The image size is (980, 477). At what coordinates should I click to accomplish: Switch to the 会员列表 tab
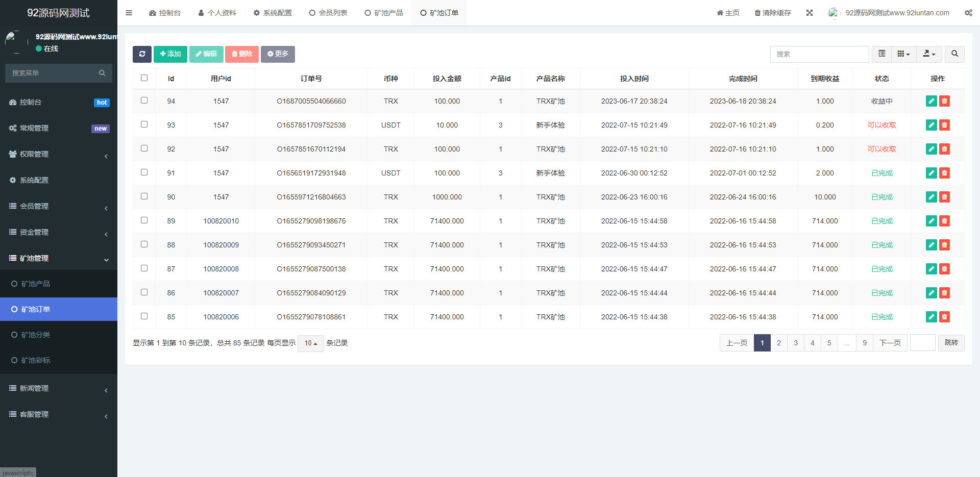[x=328, y=13]
